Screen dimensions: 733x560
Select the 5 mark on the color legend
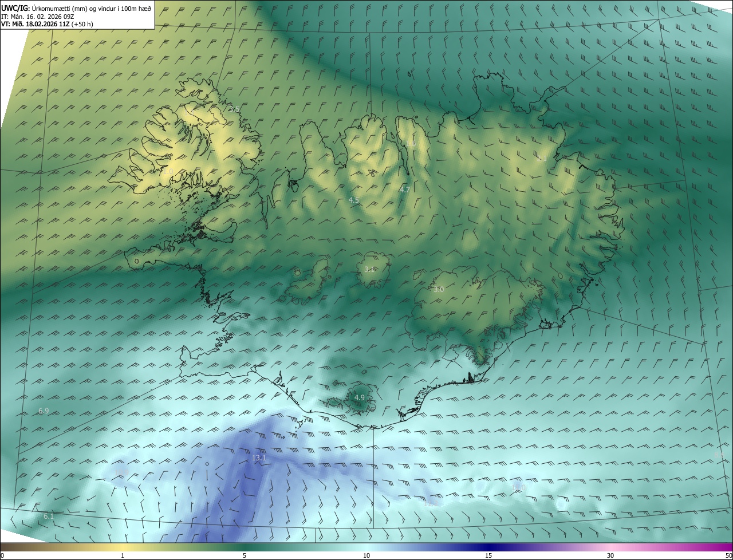[245, 555]
